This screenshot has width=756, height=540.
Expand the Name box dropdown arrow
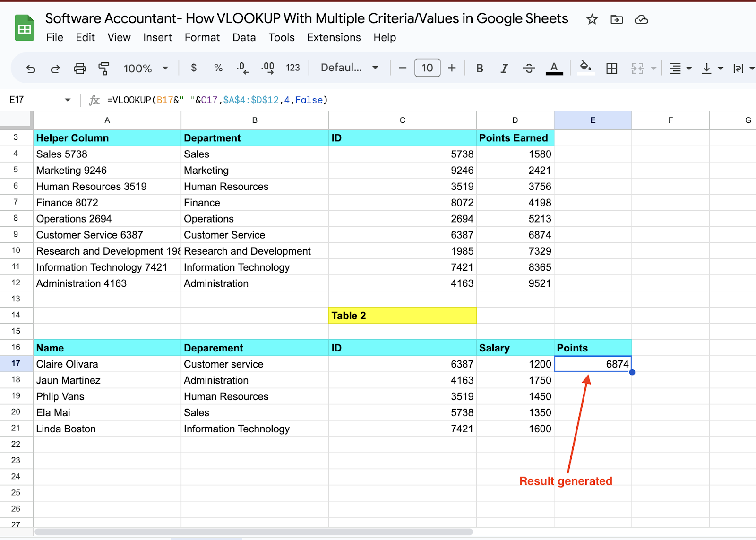(68, 100)
